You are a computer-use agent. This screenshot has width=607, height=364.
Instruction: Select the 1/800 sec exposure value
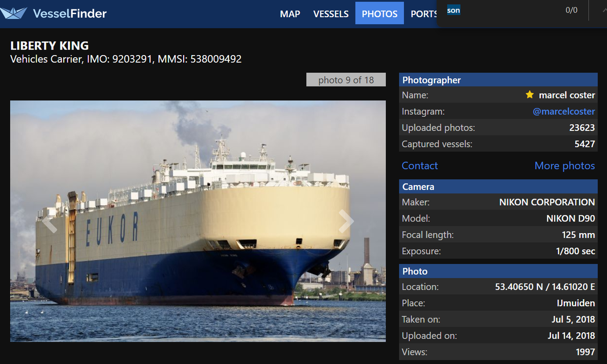(x=576, y=251)
